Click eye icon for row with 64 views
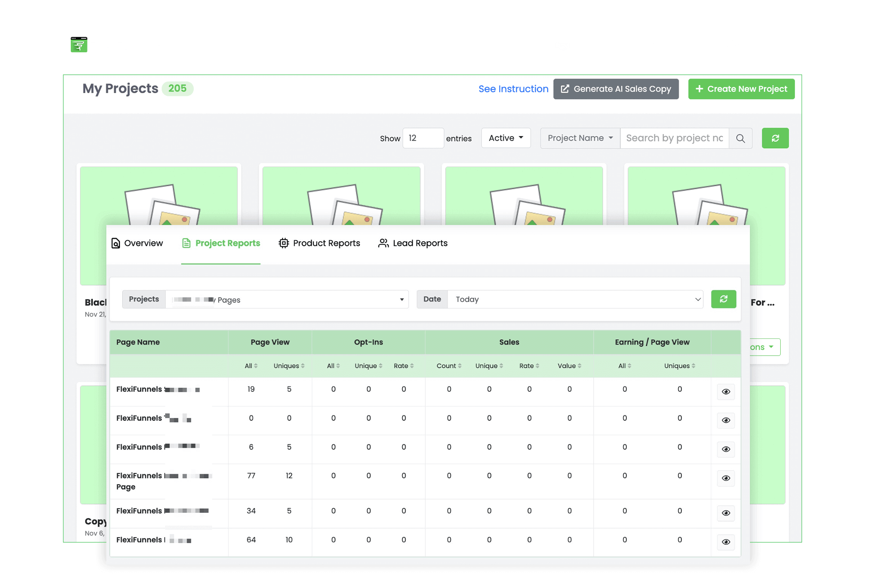The image size is (880, 588). pos(726,542)
